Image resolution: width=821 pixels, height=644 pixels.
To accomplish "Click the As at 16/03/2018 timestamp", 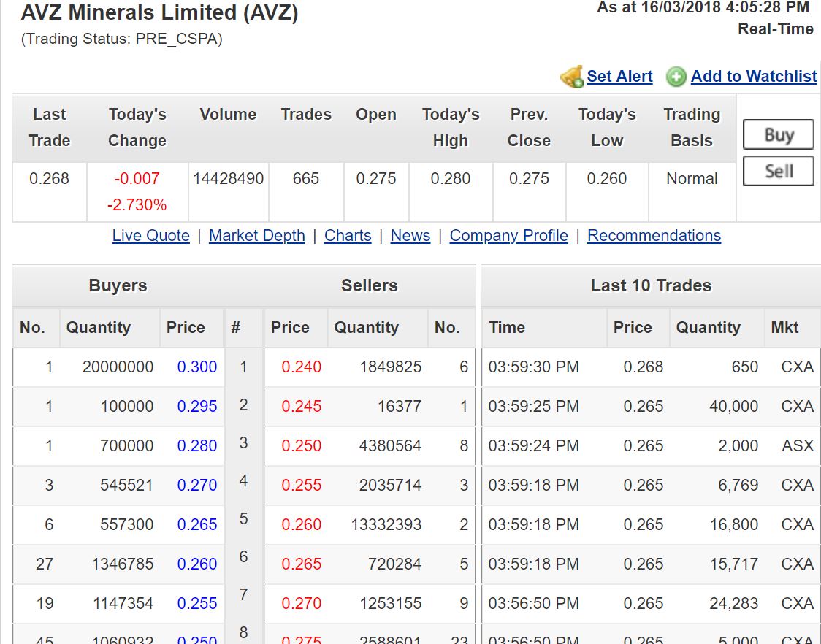I will pyautogui.click(x=703, y=7).
